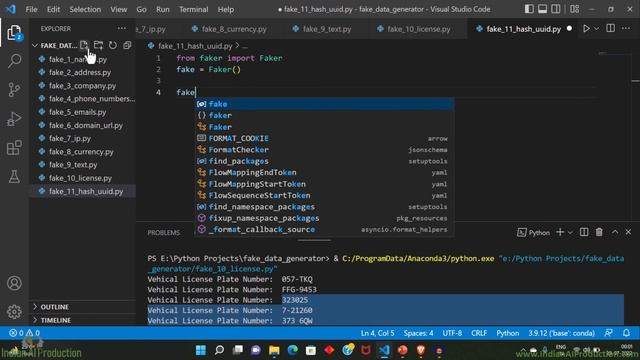Viewport: 640px width, 360px height.
Task: Open launch profile dropdown next to plus
Action: coord(570,232)
